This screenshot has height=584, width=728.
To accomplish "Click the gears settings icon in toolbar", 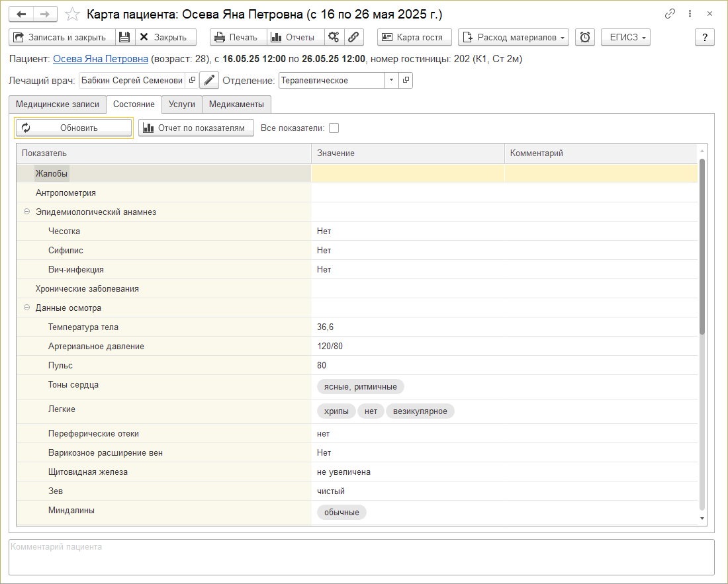I will tap(334, 37).
